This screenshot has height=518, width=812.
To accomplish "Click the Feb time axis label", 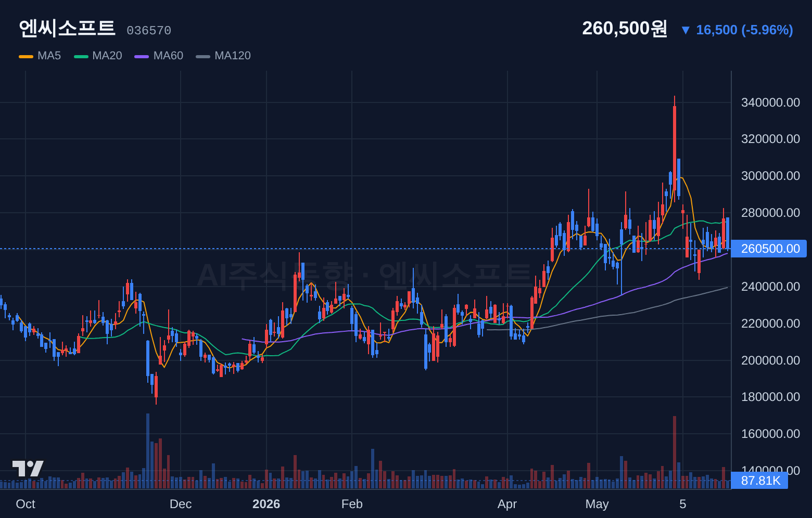I will 352,504.
